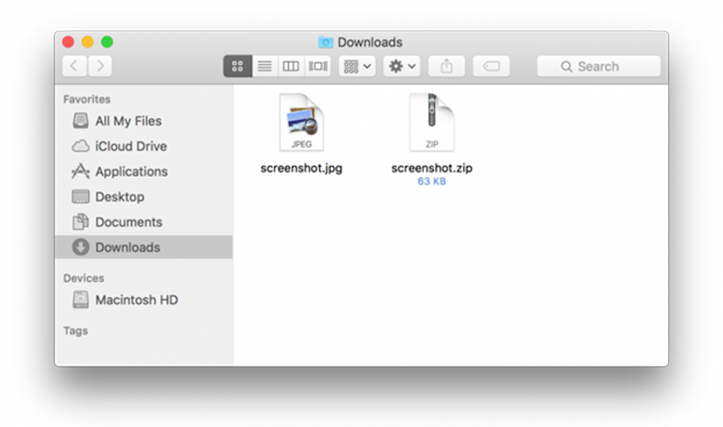Viewport: 723px width, 427px height.
Task: Click the Macintosh HD drive icon
Action: point(80,300)
